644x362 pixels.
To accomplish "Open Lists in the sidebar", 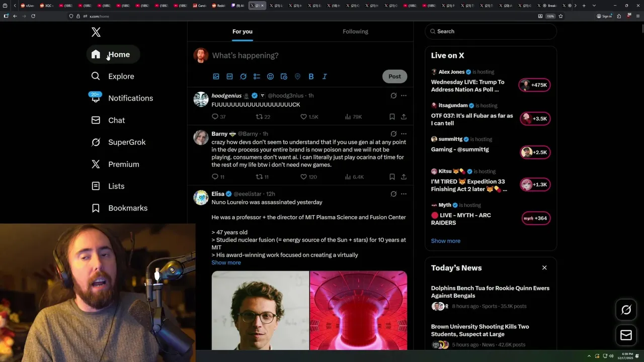I will pos(108,186).
